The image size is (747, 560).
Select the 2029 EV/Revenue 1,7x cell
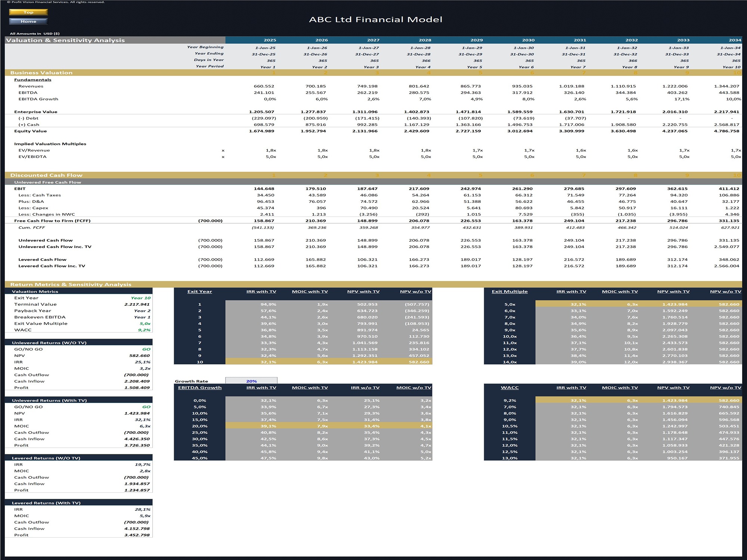coord(477,150)
